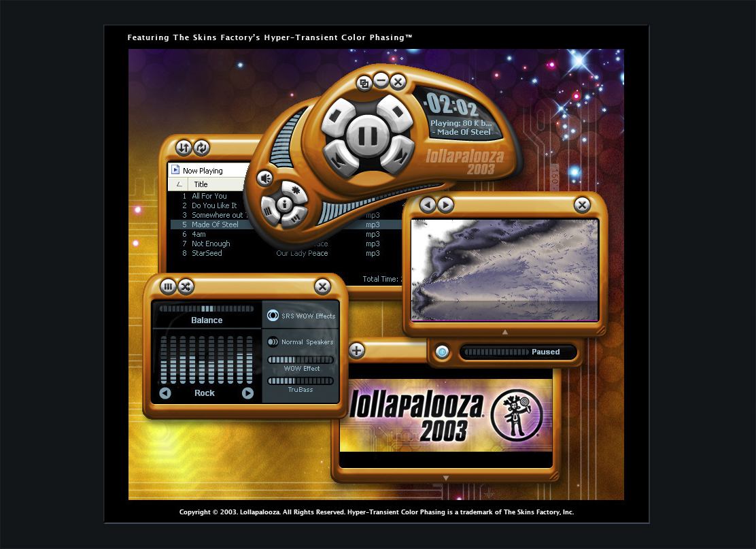Go to next visualization with the right arrow
Viewport: 756px width, 549px height.
click(445, 205)
